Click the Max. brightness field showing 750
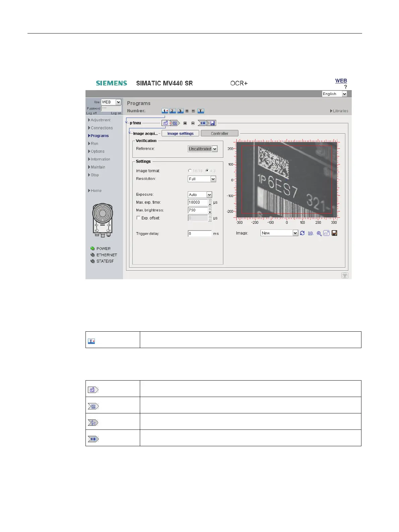The width and height of the screenshot is (399, 532). tap(198, 210)
